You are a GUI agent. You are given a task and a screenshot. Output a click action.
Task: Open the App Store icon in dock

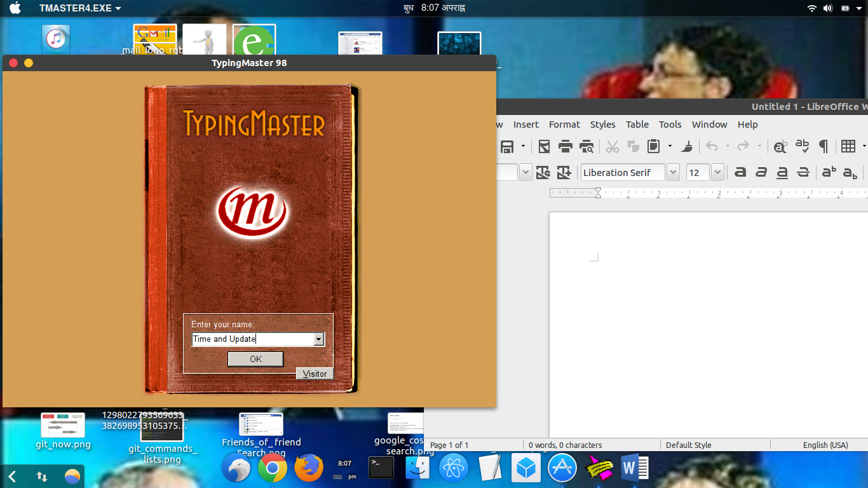point(562,468)
